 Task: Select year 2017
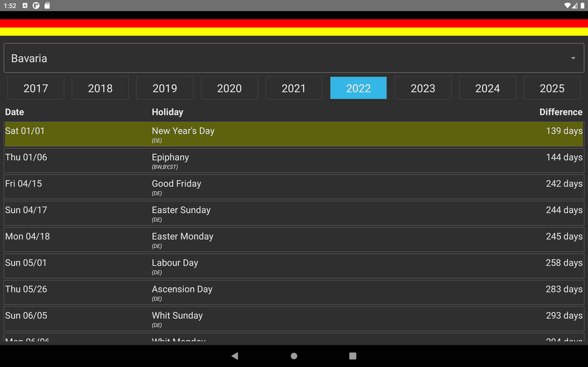tap(35, 88)
